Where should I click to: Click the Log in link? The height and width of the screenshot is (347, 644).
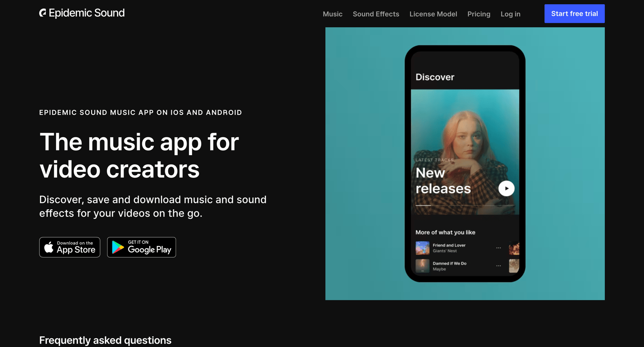[x=510, y=14]
